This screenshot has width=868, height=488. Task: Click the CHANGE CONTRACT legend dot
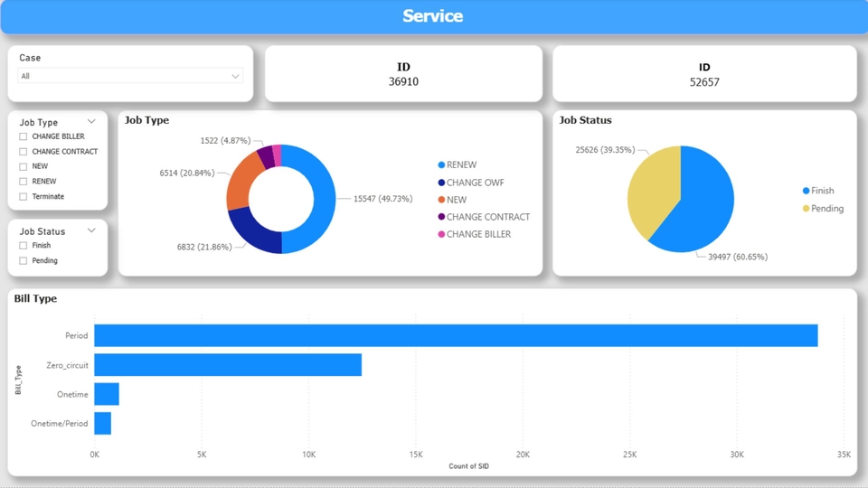click(441, 217)
